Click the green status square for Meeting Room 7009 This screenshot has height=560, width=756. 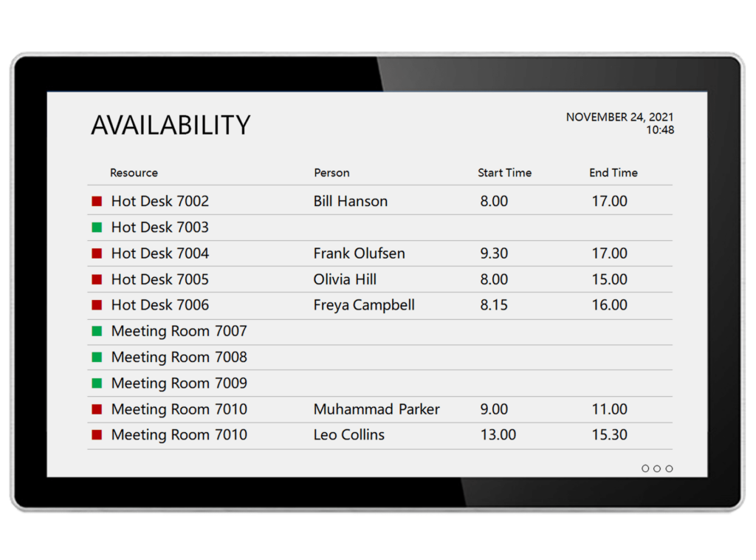pos(97,383)
